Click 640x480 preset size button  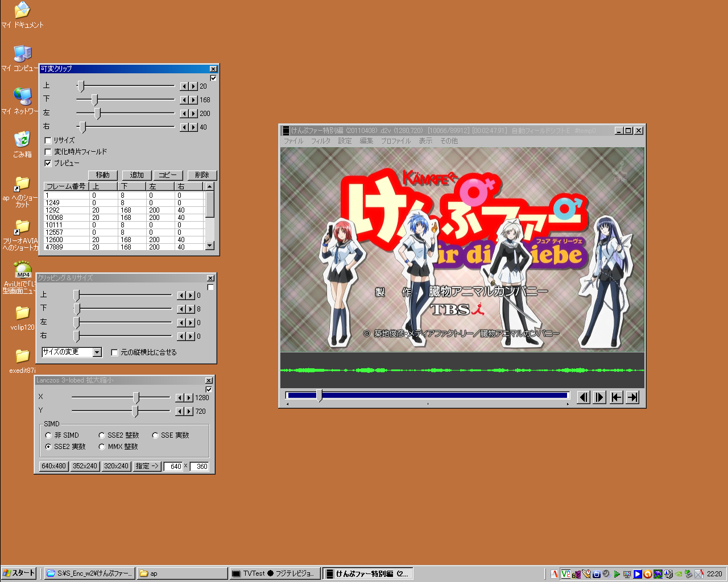click(x=54, y=466)
